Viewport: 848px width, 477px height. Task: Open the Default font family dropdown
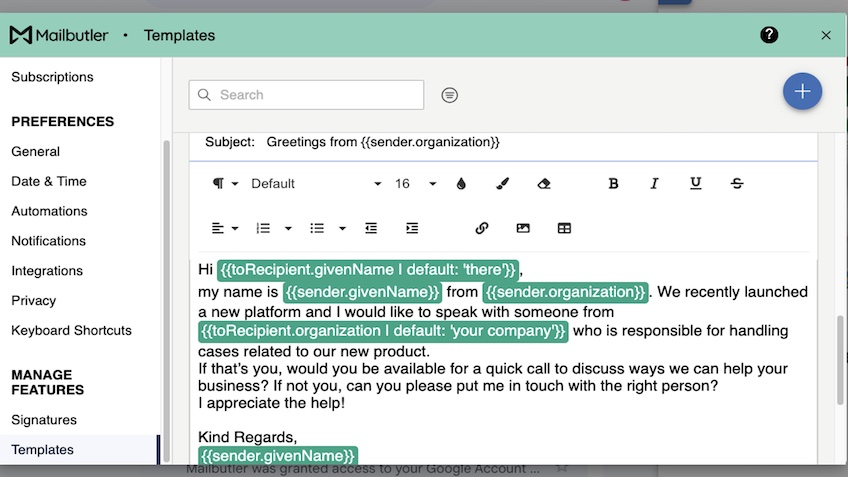316,184
